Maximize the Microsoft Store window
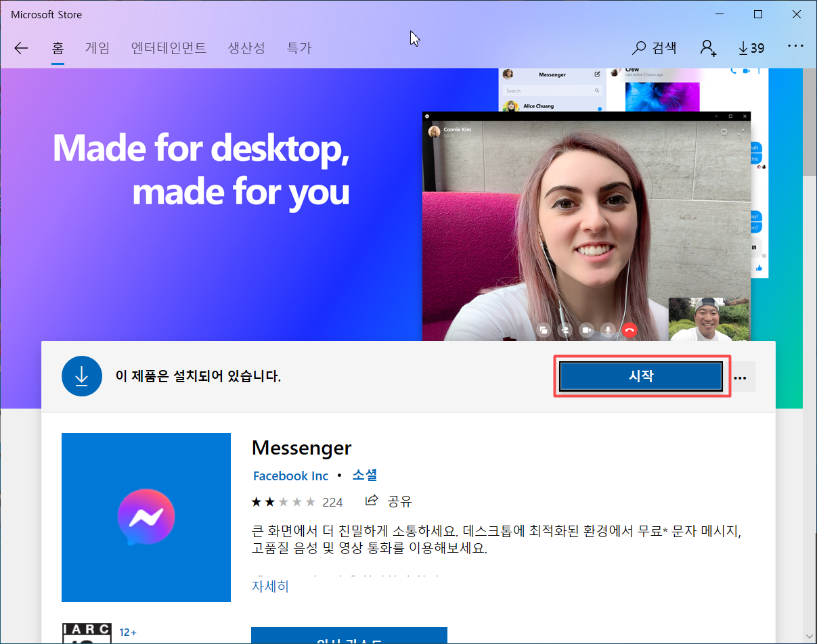 [758, 14]
